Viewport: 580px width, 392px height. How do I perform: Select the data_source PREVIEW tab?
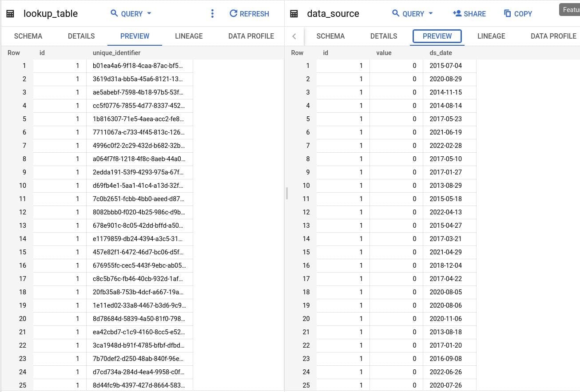coord(437,36)
